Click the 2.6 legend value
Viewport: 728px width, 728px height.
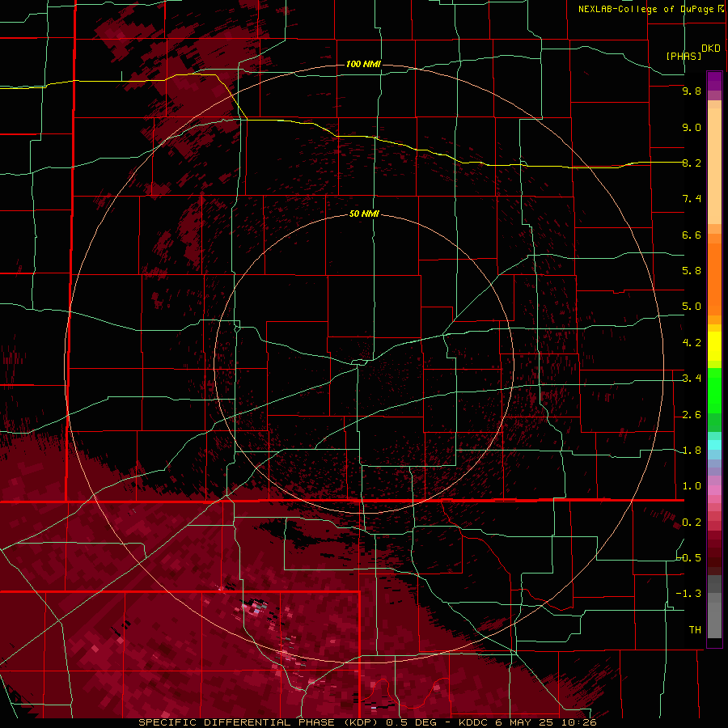(x=692, y=415)
